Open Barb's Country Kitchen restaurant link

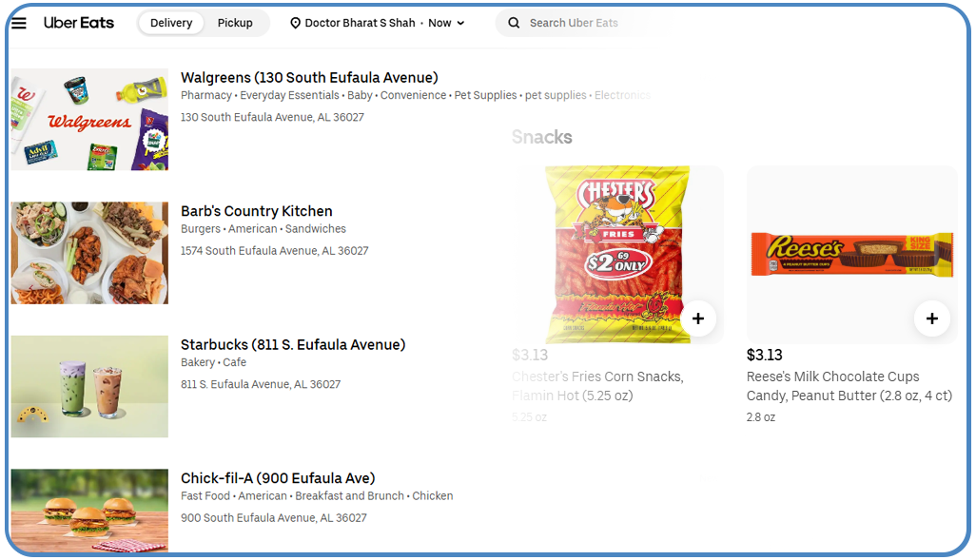click(x=257, y=211)
